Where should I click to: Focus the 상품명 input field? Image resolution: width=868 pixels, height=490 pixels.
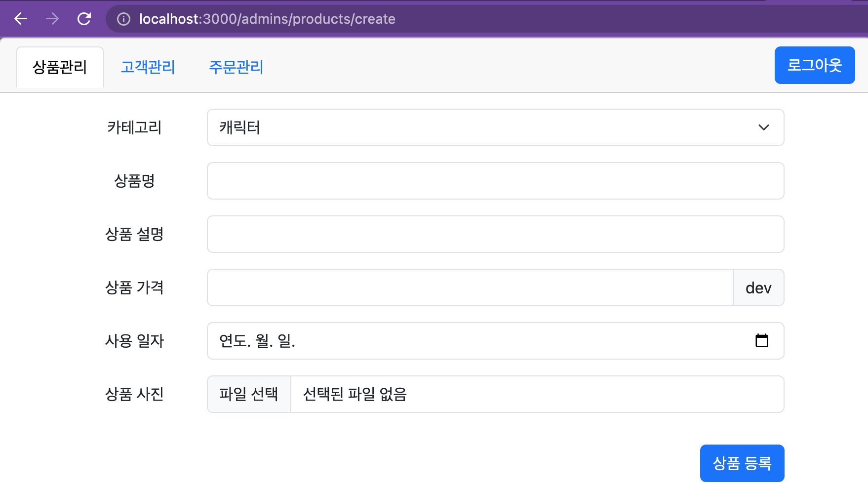[496, 181]
